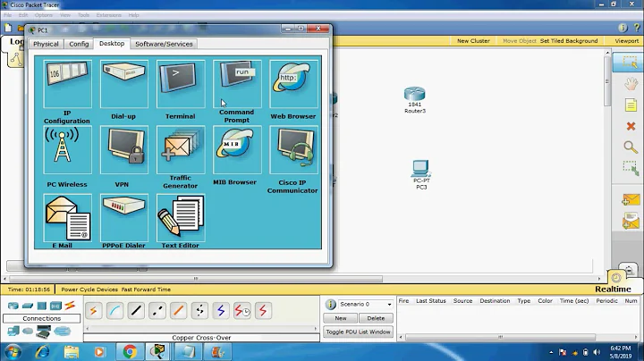This screenshot has width=644, height=361.
Task: Click New Cluster button
Action: pos(473,41)
